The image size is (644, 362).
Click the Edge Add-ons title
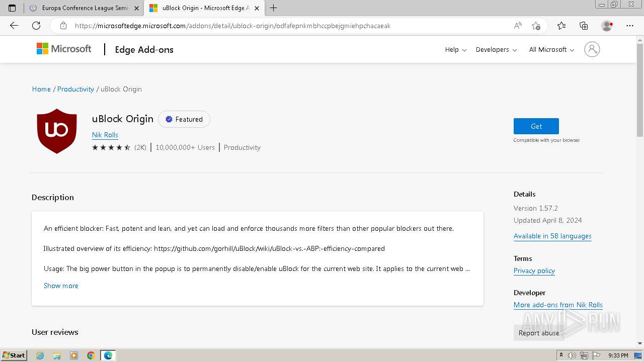point(144,49)
